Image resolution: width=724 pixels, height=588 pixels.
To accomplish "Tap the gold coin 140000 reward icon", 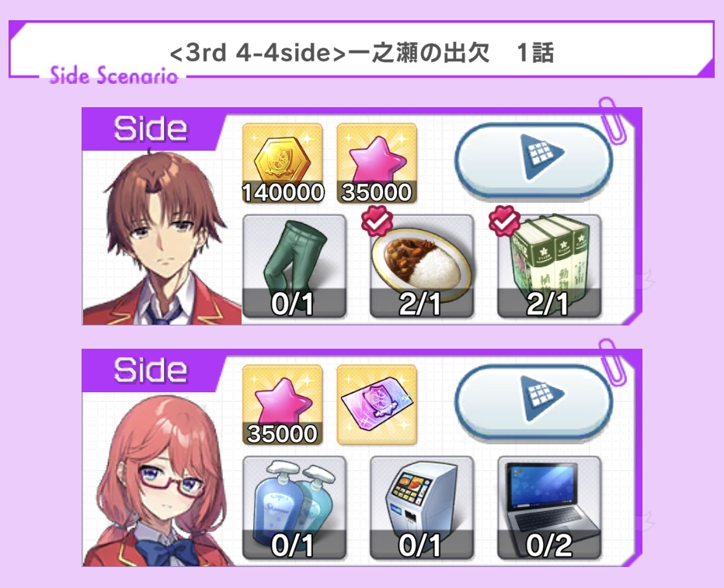I will 283,163.
